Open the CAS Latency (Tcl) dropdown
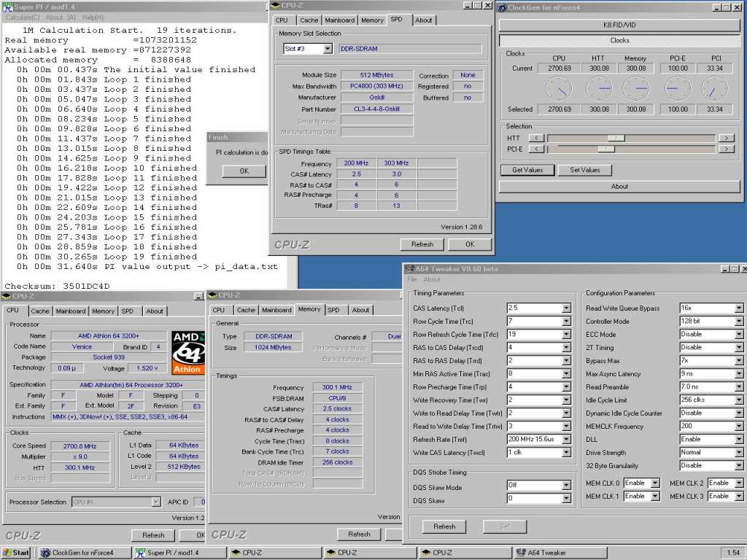 tap(566, 308)
